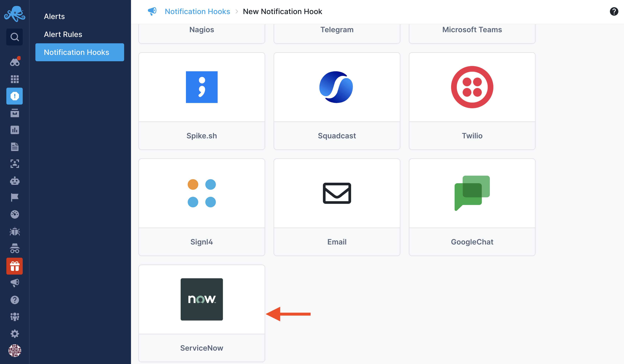Open the sidebar question mark help icon
The width and height of the screenshot is (624, 364).
pyautogui.click(x=15, y=300)
